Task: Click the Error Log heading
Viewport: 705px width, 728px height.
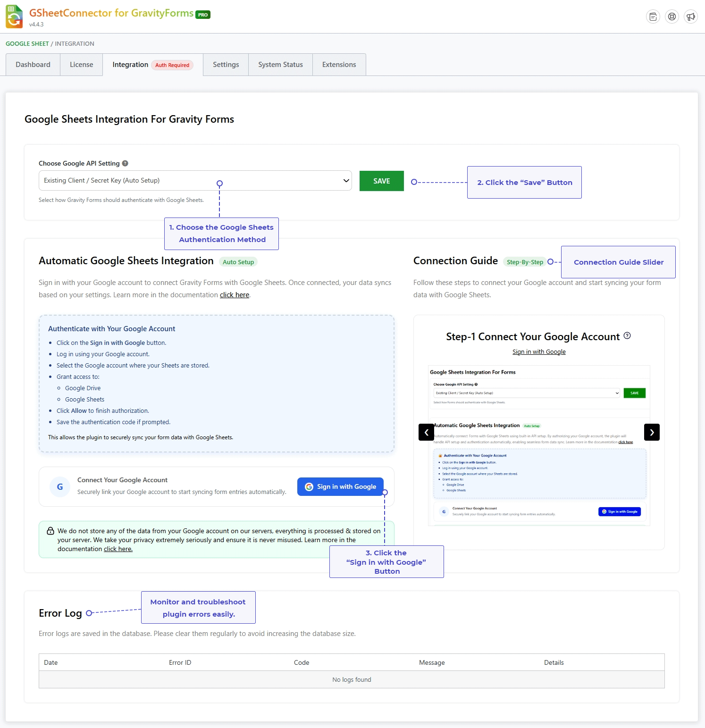Action: 60,613
